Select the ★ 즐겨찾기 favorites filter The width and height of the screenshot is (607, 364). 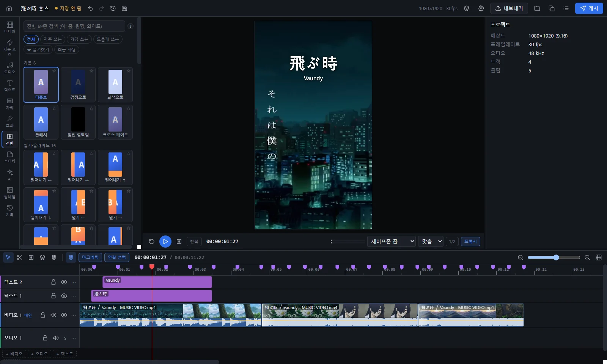38,50
